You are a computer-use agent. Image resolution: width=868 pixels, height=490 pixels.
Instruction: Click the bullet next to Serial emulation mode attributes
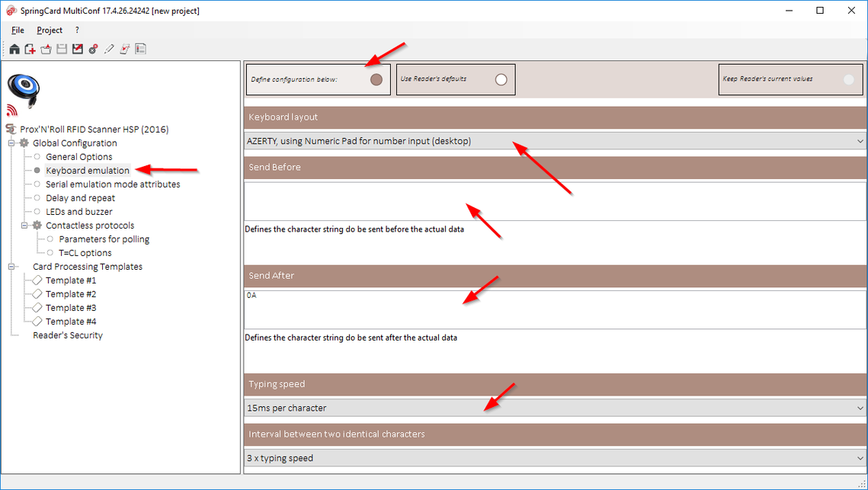37,184
